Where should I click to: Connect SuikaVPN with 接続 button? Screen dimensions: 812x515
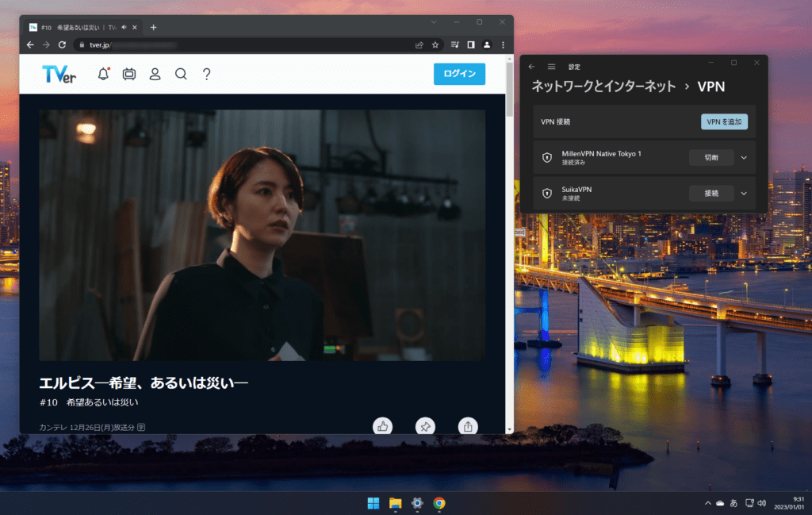(711, 194)
